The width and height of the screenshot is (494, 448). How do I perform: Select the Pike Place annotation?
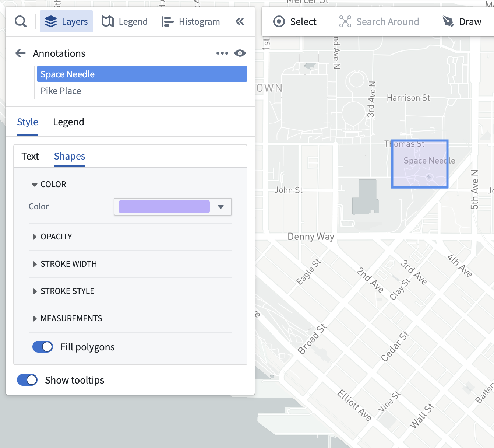(61, 91)
